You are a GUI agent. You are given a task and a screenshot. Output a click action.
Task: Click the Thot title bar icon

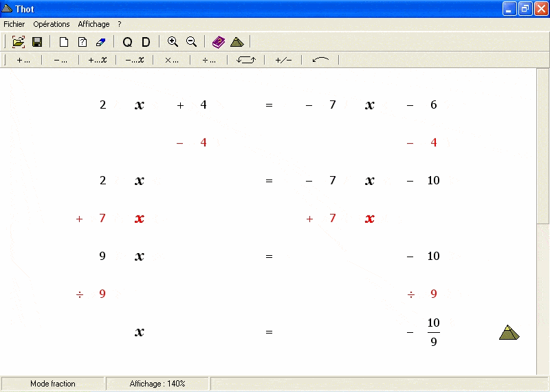(x=7, y=8)
